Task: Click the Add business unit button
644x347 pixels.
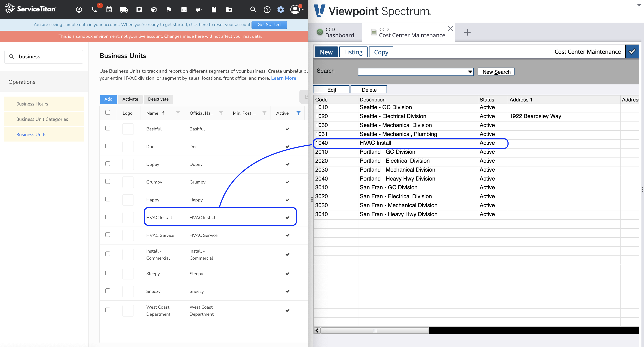Action: pos(108,99)
